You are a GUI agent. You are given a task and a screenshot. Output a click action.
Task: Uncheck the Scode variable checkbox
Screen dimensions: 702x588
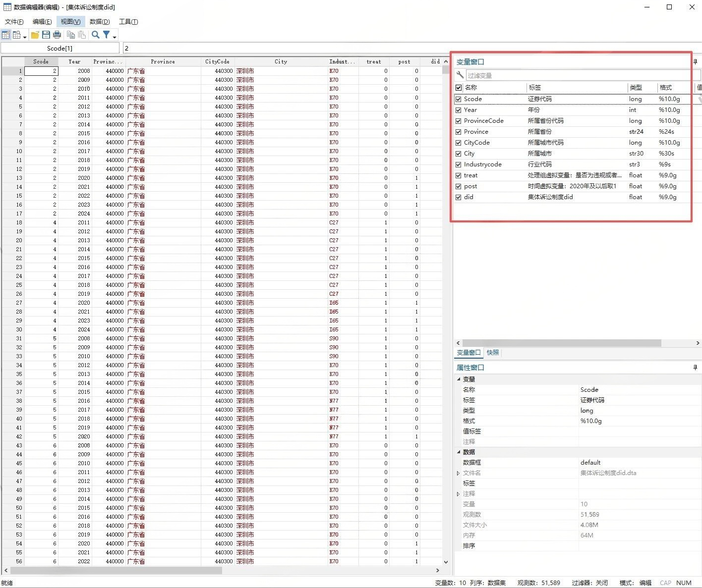pos(459,99)
